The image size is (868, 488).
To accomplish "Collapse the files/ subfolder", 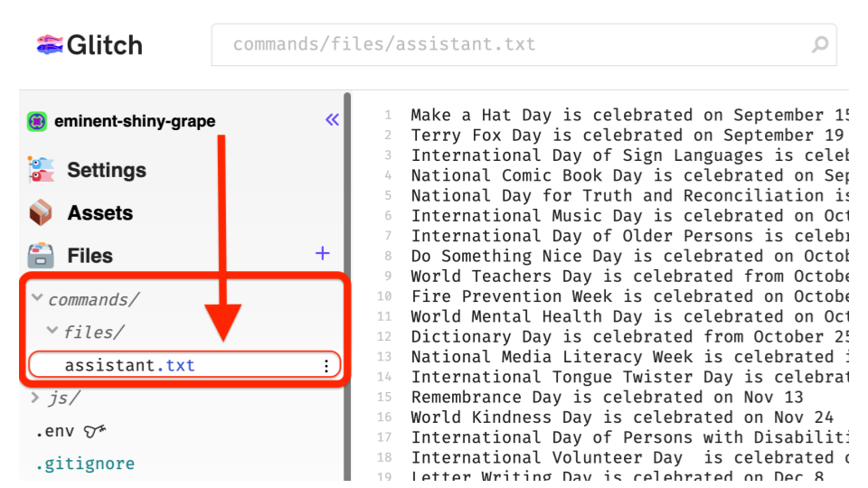I will 52,331.
